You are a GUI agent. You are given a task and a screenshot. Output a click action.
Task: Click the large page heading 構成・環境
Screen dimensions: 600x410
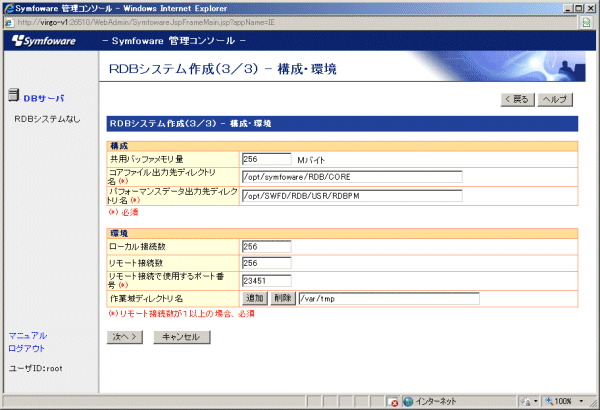(x=223, y=69)
